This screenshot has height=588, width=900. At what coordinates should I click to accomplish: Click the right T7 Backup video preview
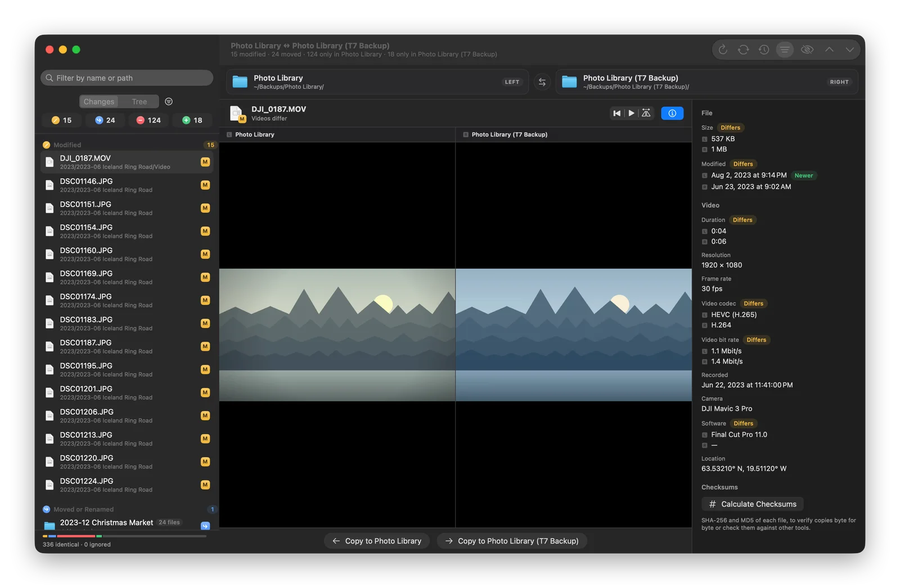(x=574, y=335)
